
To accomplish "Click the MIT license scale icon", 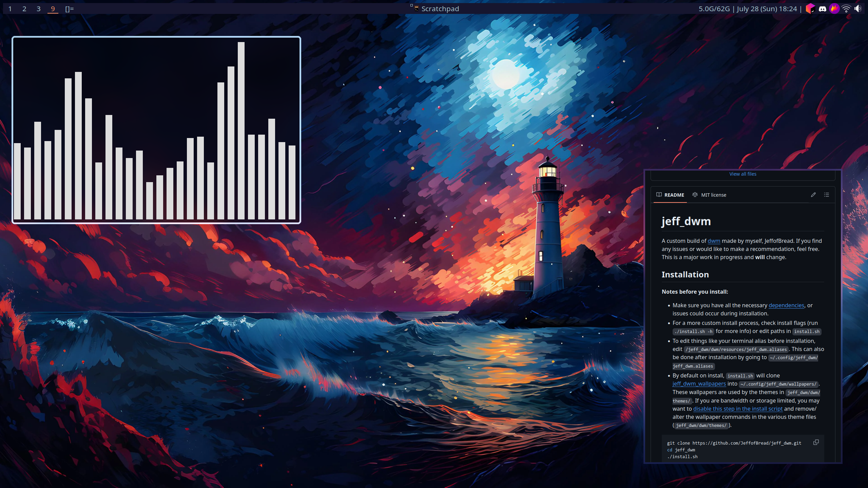I will 695,195.
